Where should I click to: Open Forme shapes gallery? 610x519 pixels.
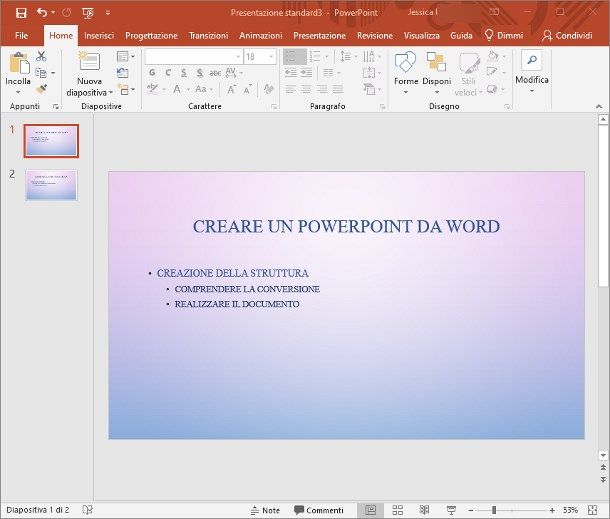tap(406, 74)
